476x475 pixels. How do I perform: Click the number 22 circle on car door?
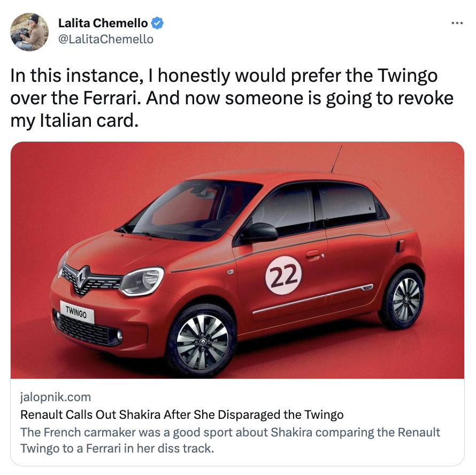click(x=283, y=275)
